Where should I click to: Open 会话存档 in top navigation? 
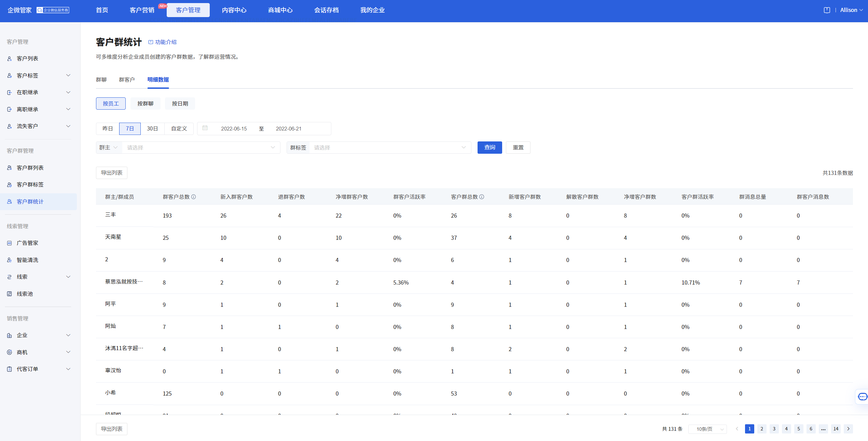click(327, 10)
